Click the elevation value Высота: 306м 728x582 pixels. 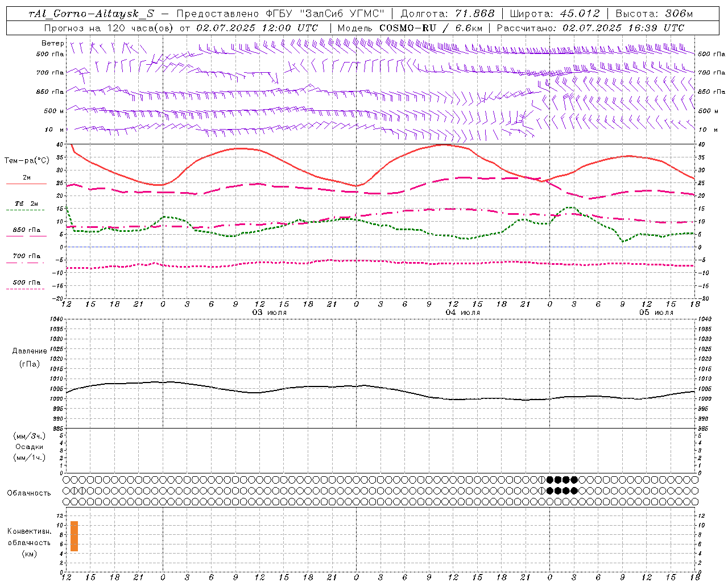[654, 14]
